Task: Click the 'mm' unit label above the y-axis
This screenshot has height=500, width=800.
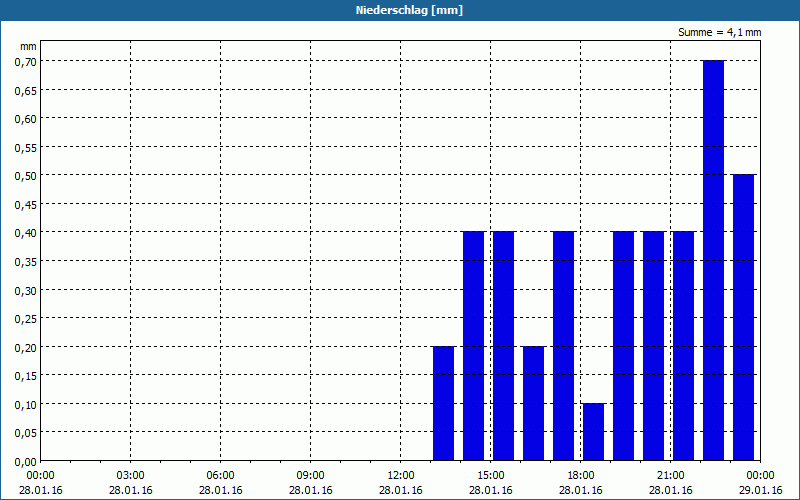Action: [28, 46]
